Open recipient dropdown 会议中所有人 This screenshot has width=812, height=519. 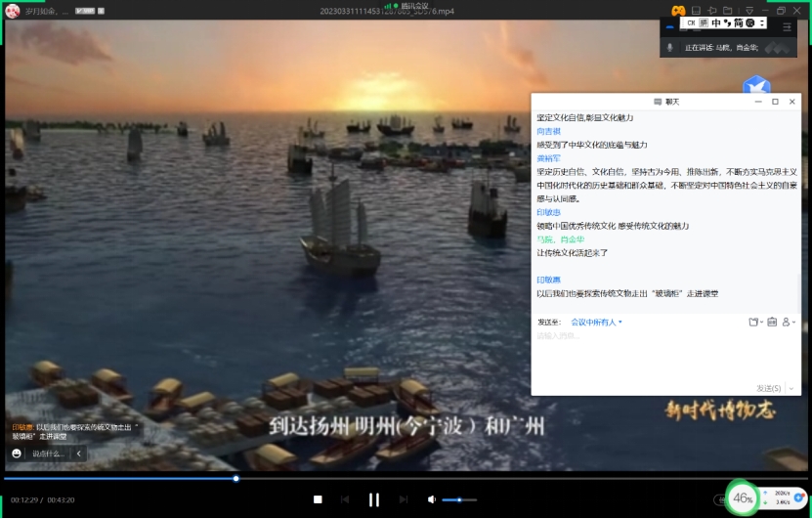click(x=596, y=323)
